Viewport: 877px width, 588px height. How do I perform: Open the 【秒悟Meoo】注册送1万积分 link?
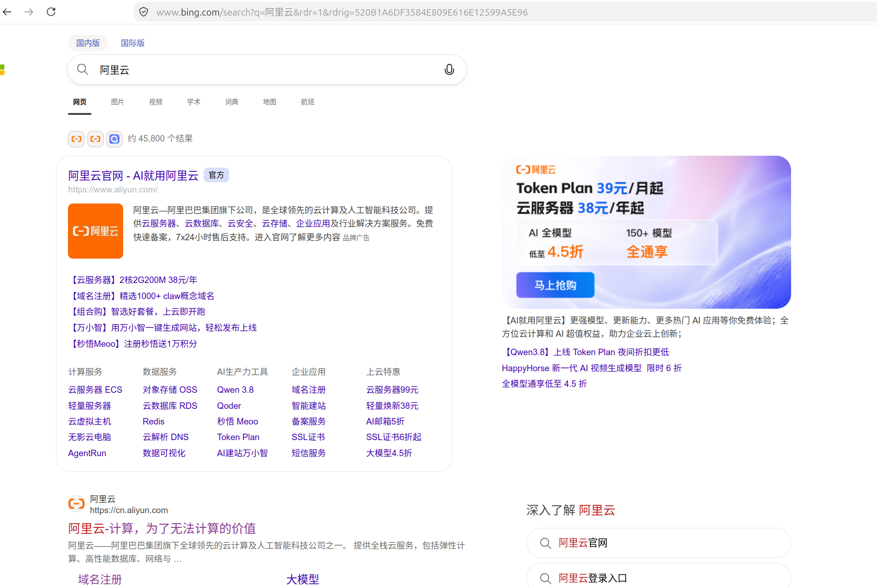[133, 344]
